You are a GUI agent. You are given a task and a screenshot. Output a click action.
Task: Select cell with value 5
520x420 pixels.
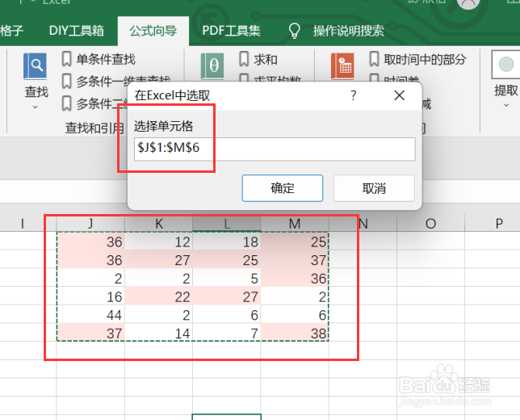click(x=227, y=278)
